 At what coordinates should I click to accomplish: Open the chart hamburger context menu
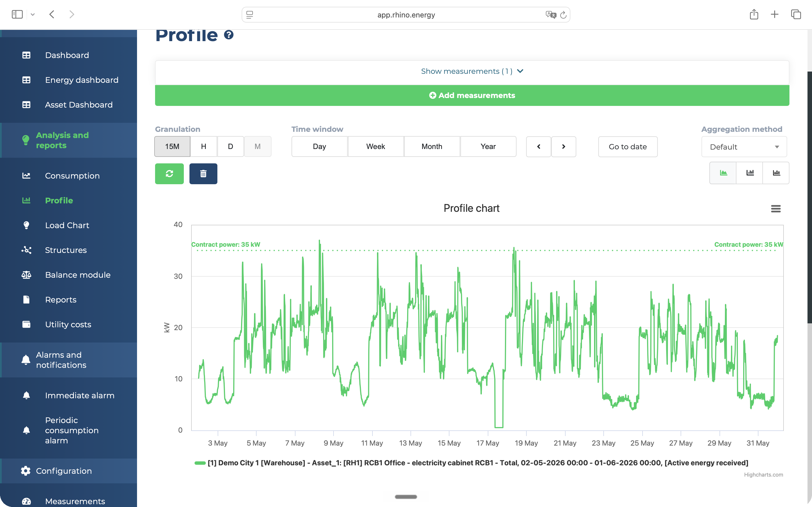pos(776,208)
